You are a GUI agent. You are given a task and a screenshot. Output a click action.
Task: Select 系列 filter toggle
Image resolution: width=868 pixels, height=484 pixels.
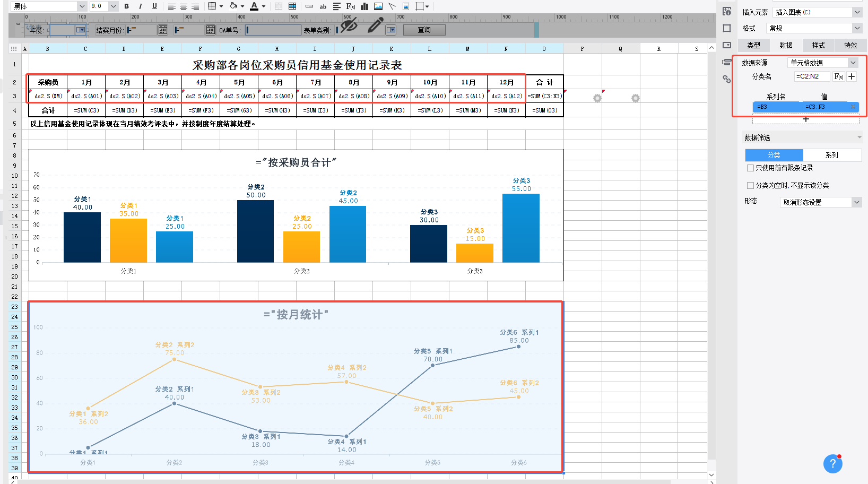coord(832,155)
